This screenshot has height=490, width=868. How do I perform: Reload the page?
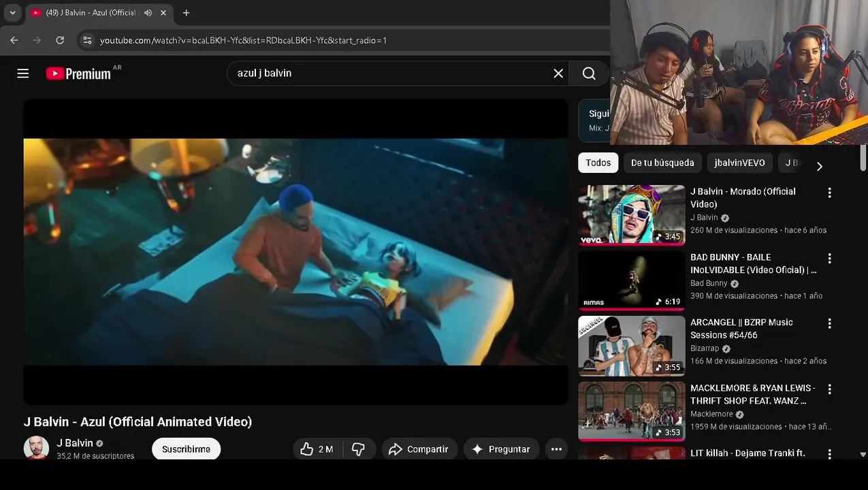click(x=60, y=40)
